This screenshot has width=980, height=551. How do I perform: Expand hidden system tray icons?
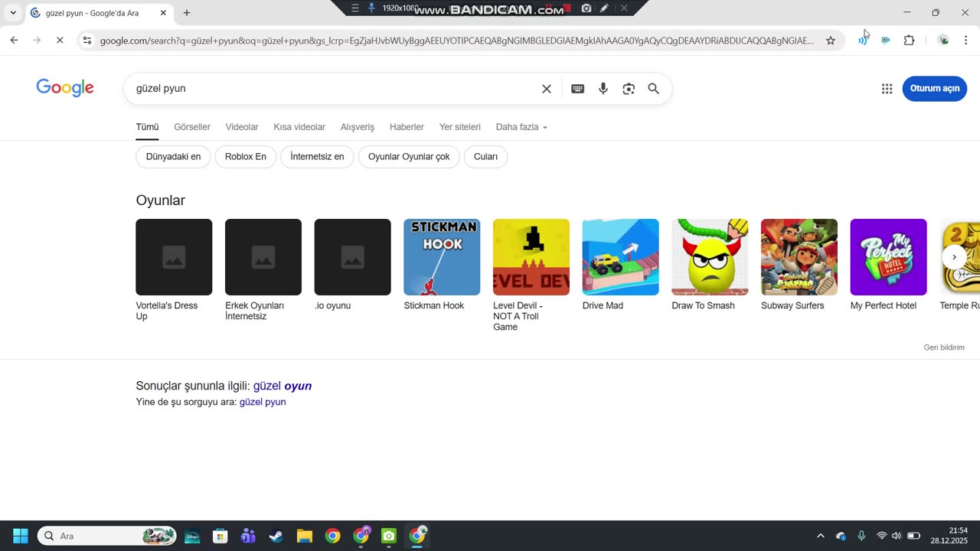click(821, 536)
